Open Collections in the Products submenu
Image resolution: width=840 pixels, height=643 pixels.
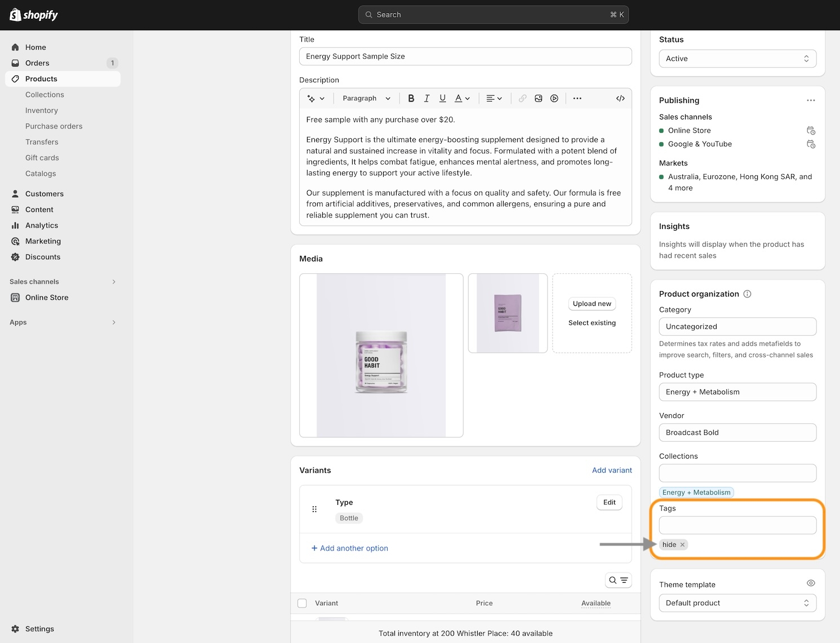45,95
